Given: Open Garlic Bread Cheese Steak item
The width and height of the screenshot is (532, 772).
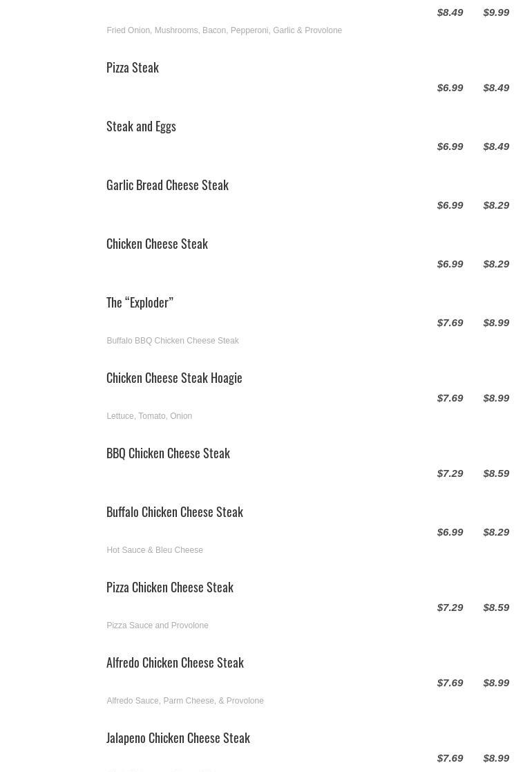Looking at the screenshot, I should click(167, 185).
